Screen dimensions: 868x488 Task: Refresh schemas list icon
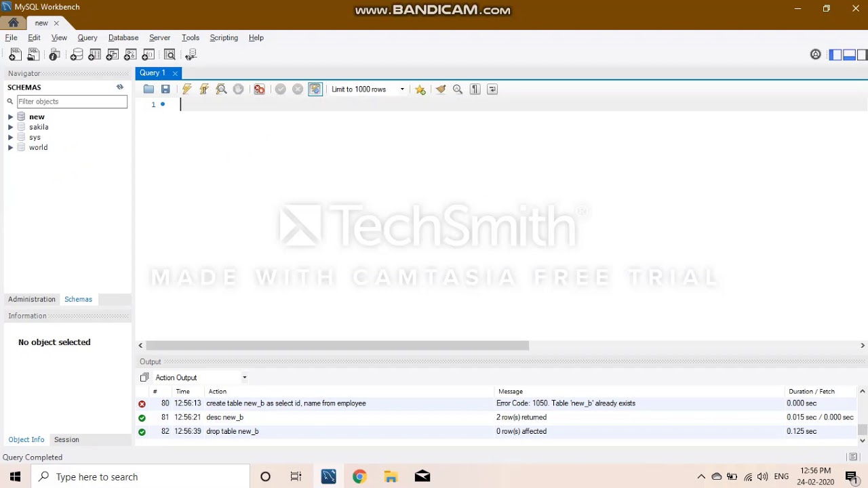click(x=120, y=87)
